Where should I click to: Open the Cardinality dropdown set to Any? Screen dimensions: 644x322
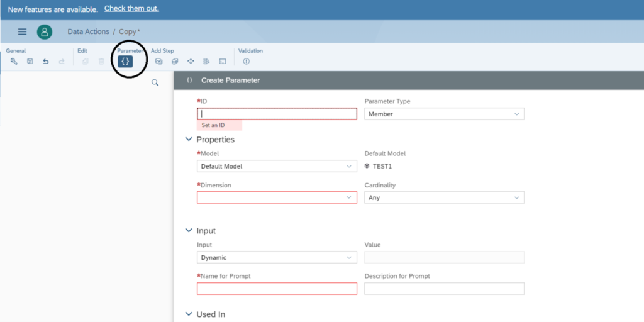[444, 197]
